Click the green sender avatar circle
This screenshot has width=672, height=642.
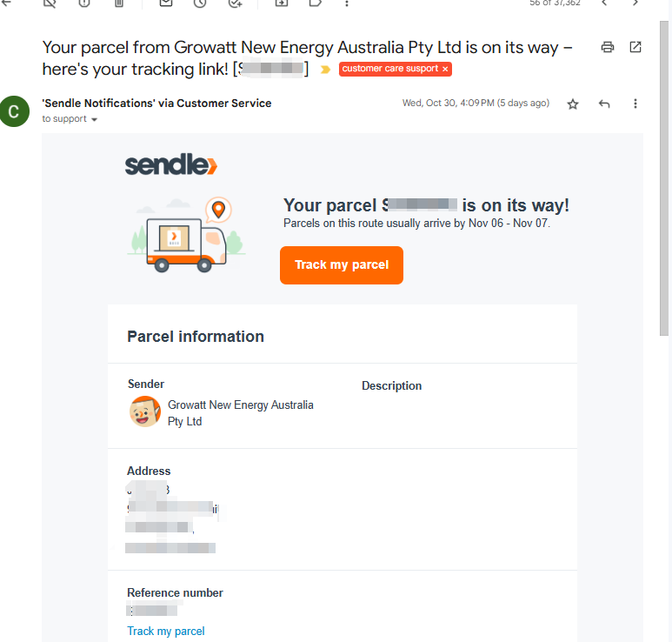pyautogui.click(x=15, y=111)
